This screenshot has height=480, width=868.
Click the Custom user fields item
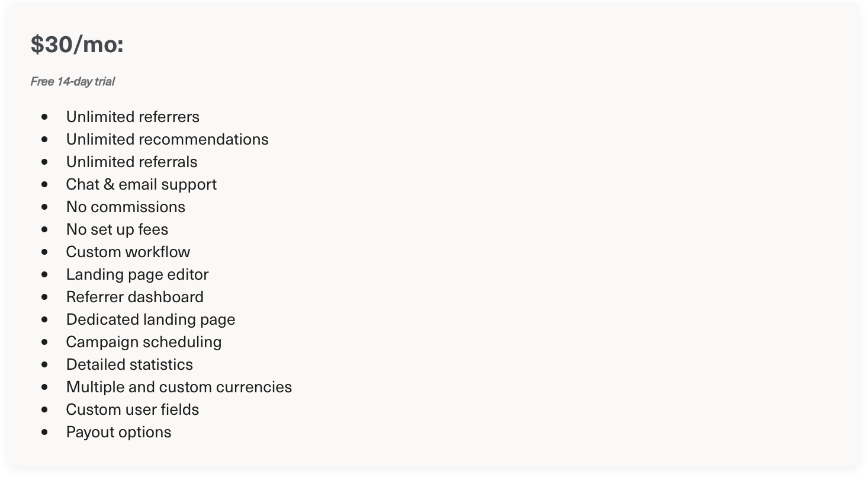coord(133,409)
